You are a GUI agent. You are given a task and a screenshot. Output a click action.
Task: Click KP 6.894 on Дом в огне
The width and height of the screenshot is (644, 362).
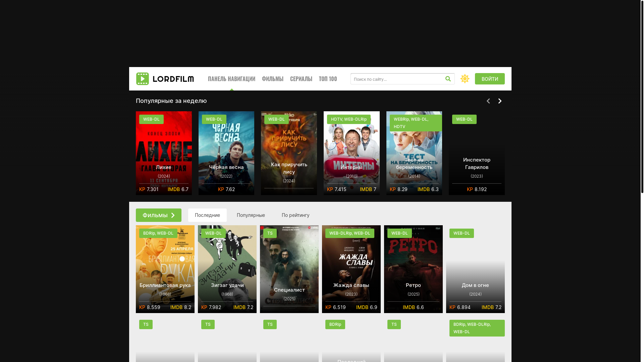(460, 307)
